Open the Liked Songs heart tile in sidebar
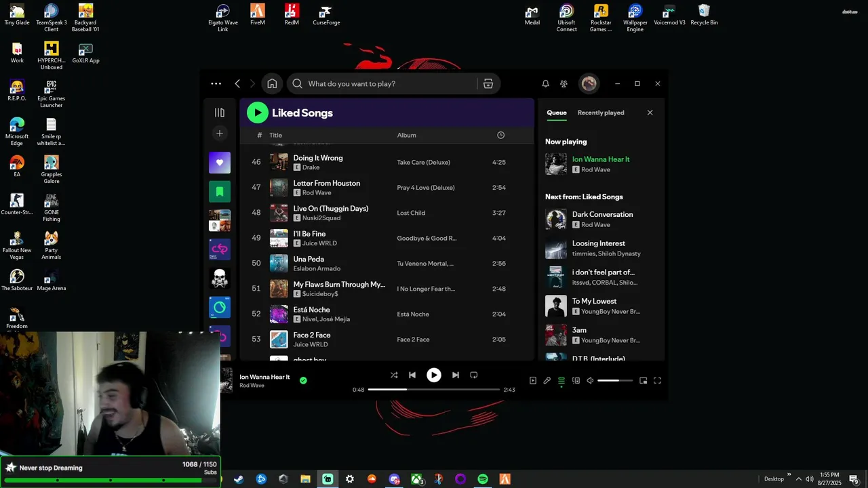Image resolution: width=868 pixels, height=488 pixels. point(220,163)
